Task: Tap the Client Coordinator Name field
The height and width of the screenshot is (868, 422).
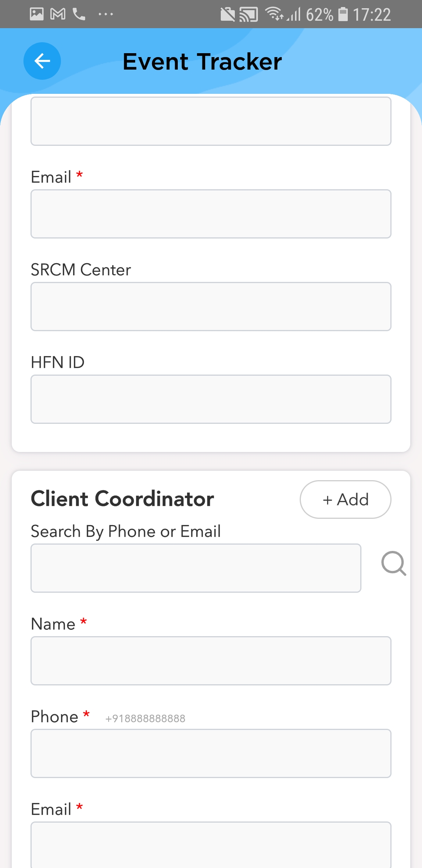Action: 211,661
